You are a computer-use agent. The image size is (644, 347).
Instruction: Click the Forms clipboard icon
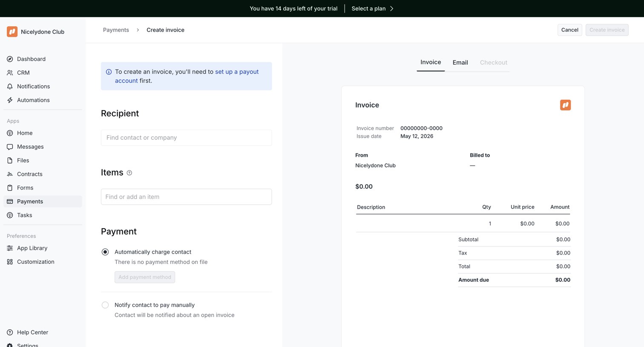(10, 188)
